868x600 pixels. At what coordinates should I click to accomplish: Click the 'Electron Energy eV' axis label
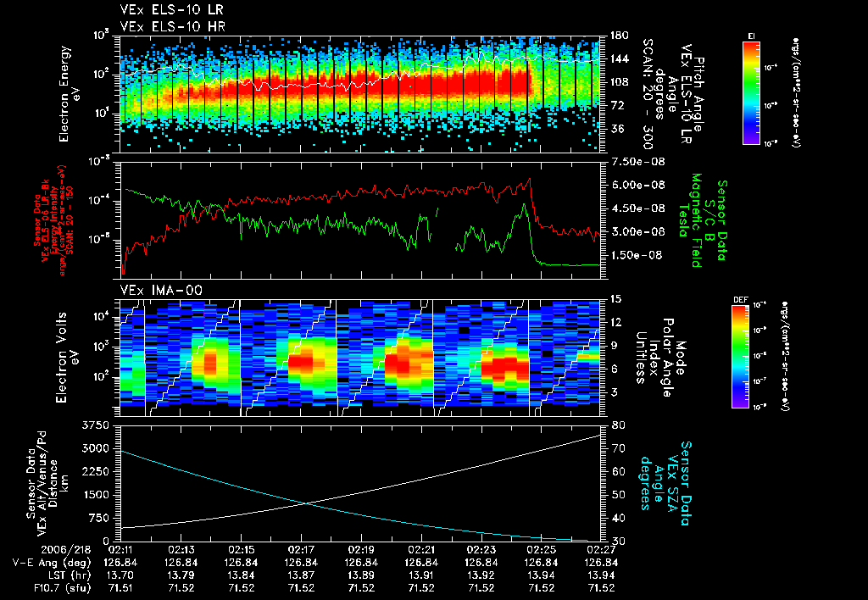(70, 94)
